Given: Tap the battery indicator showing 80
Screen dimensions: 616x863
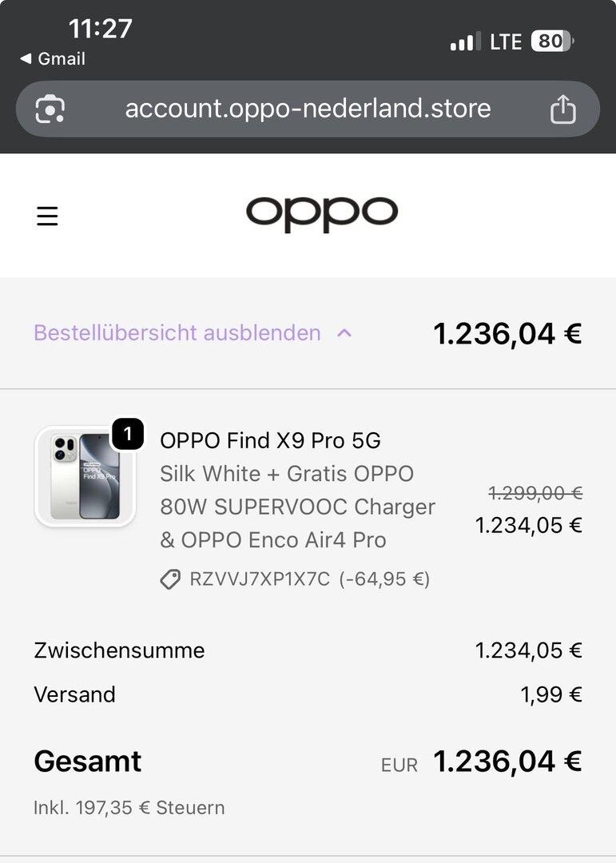Looking at the screenshot, I should (552, 42).
